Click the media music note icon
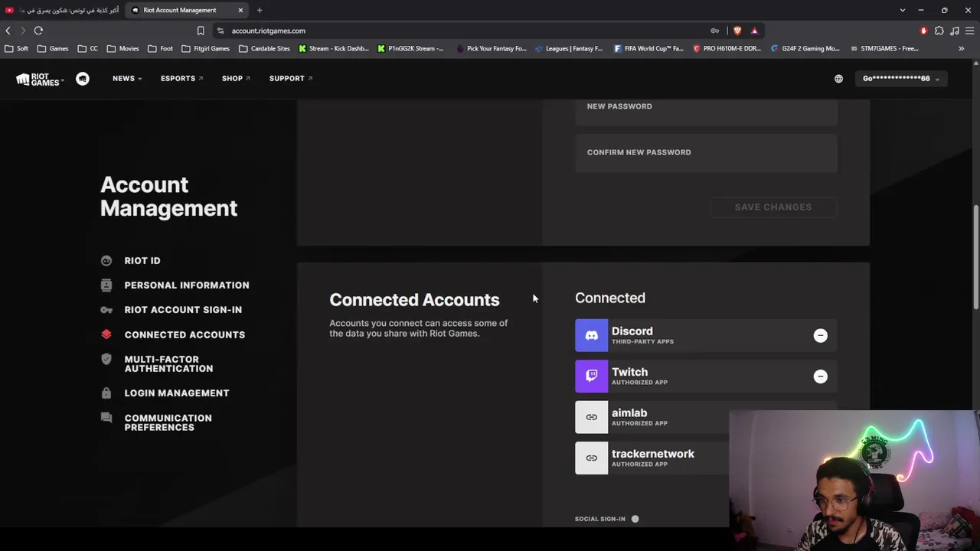This screenshot has height=551, width=980. pos(955,31)
